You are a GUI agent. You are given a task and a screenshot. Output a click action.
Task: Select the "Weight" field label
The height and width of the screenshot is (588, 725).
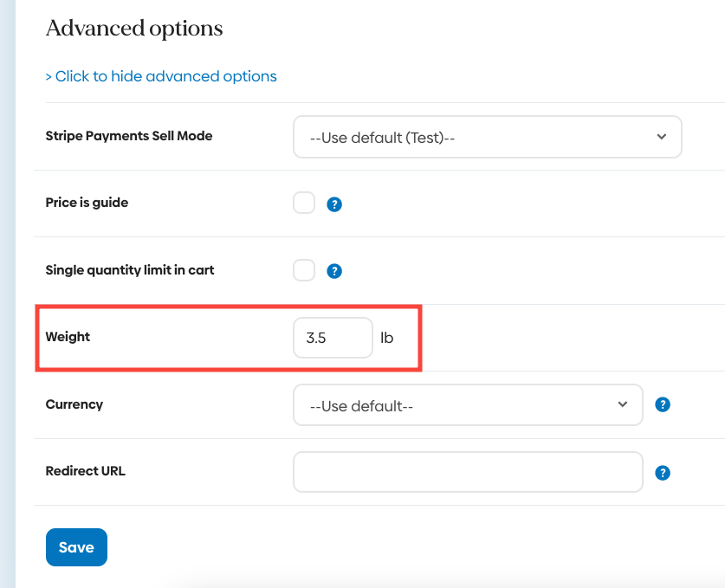(x=68, y=337)
